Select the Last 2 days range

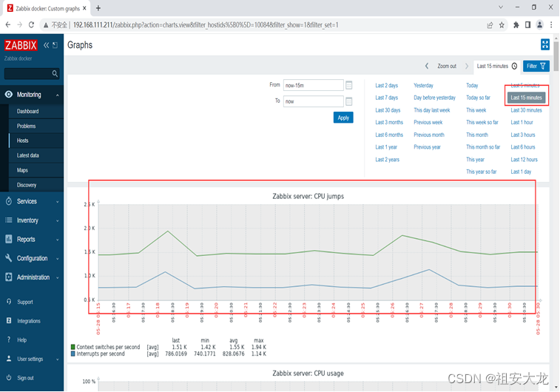(x=386, y=85)
